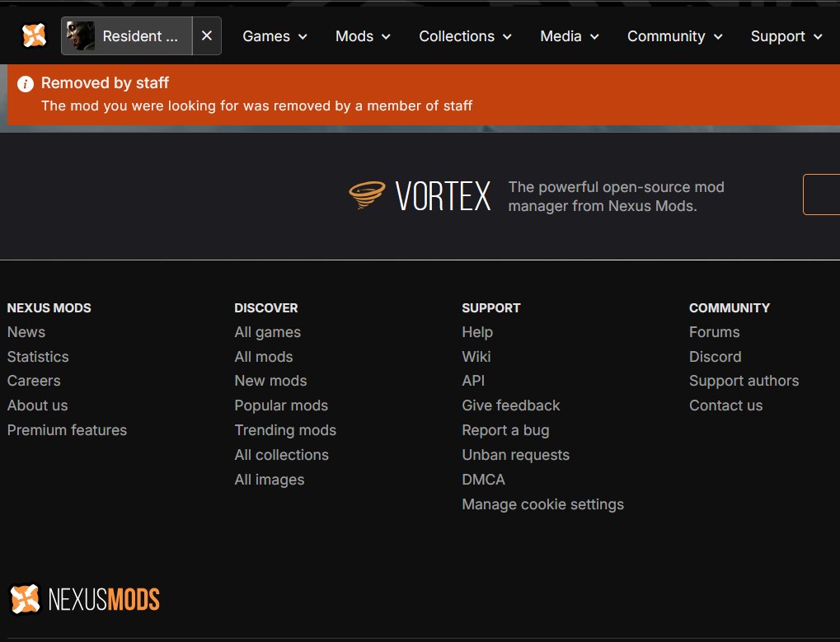Go to All collections

point(282,455)
